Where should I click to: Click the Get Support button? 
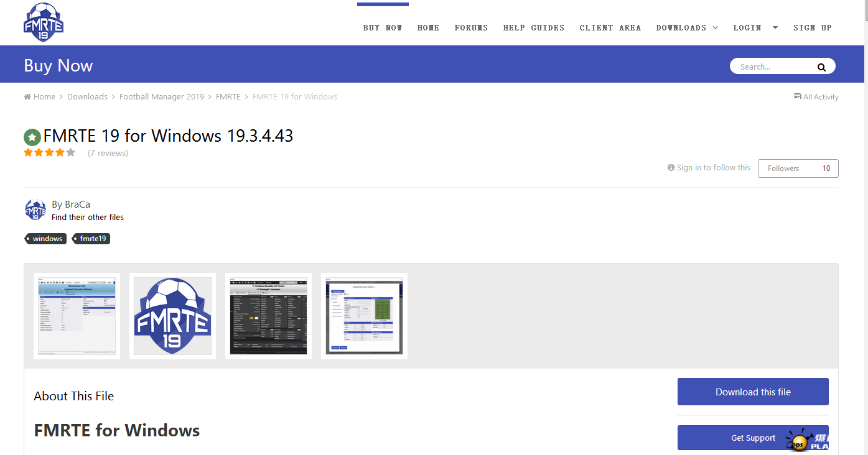(x=753, y=438)
